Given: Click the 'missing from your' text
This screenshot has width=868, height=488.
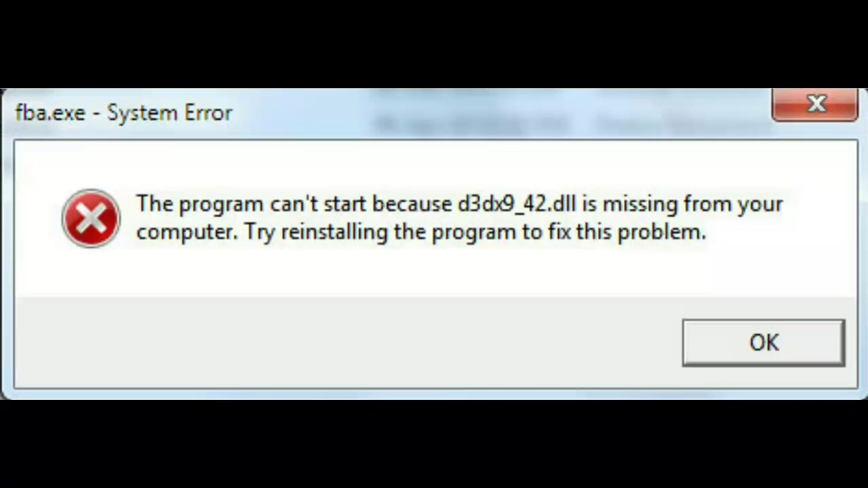Looking at the screenshot, I should coord(692,204).
